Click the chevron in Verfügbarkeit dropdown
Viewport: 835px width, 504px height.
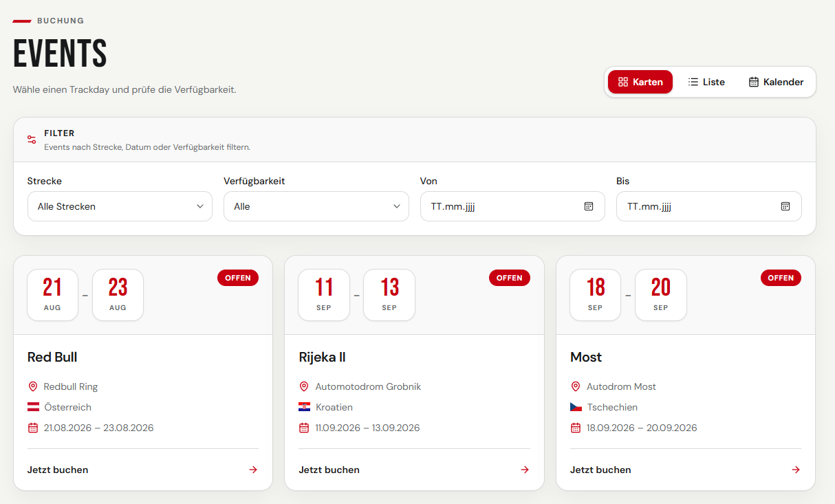(x=396, y=206)
